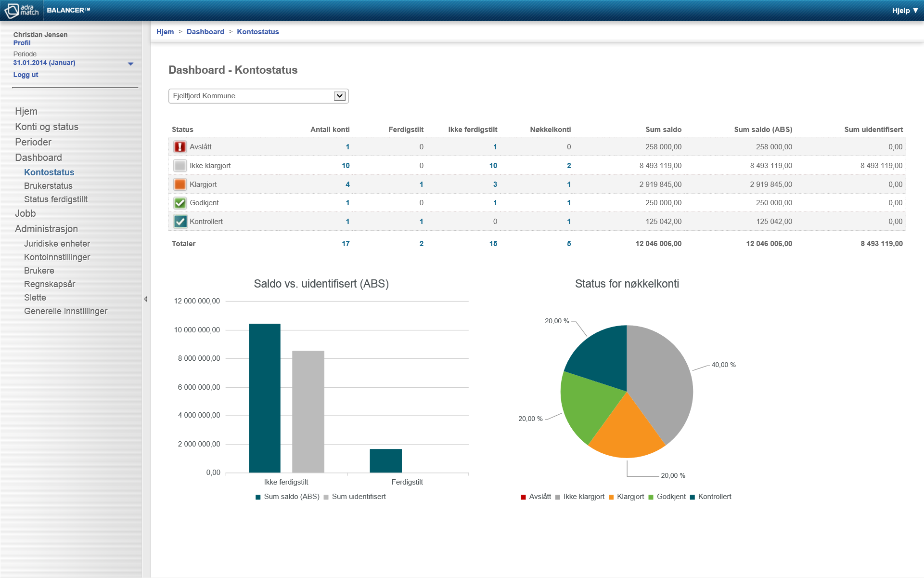Open Perioder in the sidebar
This screenshot has height=578, width=924.
pyautogui.click(x=33, y=142)
